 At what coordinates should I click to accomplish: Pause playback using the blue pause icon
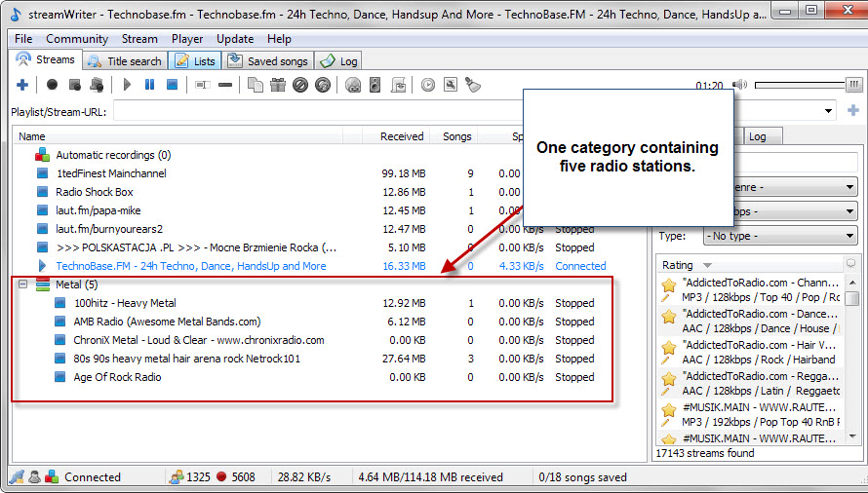[149, 85]
